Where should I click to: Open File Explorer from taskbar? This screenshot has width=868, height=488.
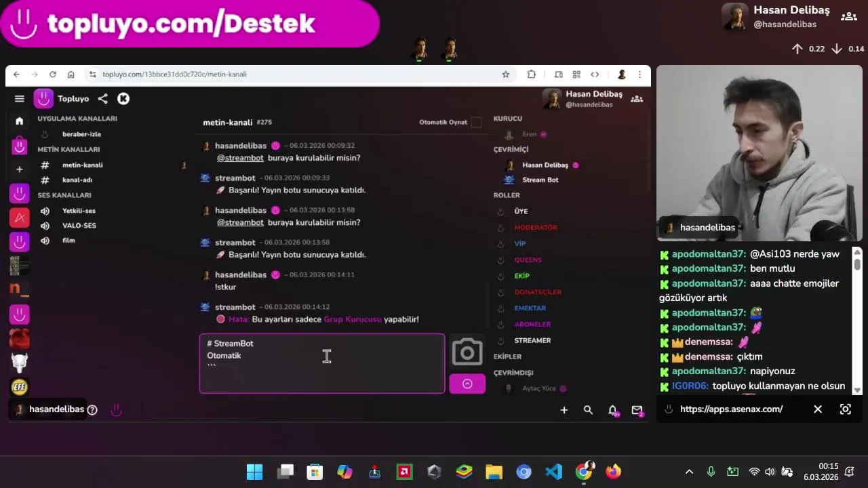click(494, 472)
